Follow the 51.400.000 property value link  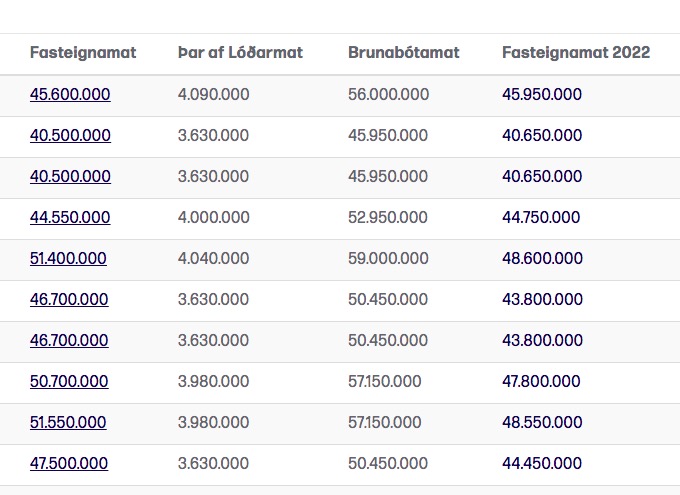pos(68,258)
